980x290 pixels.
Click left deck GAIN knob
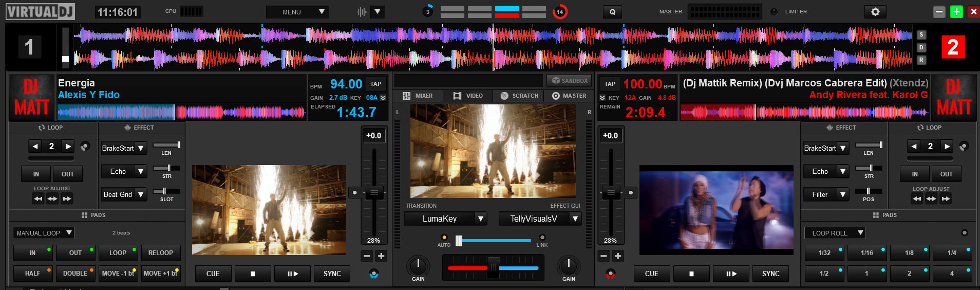point(418,266)
